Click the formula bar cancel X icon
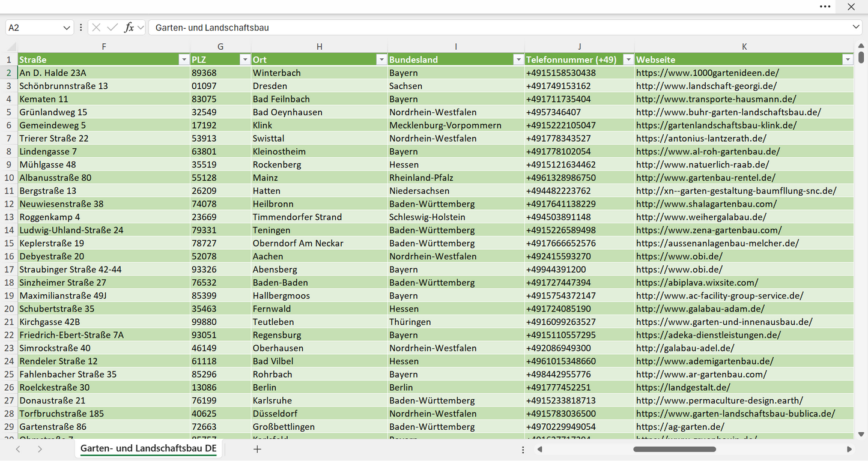 (96, 28)
